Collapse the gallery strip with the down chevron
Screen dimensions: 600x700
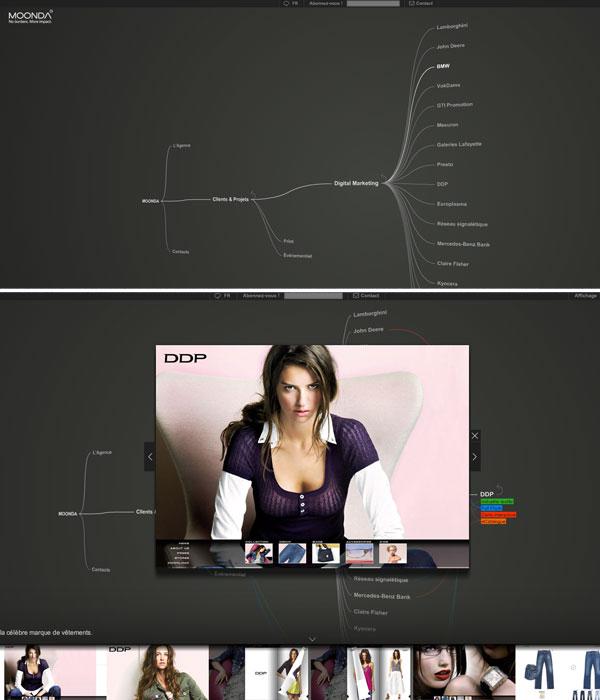[x=312, y=639]
